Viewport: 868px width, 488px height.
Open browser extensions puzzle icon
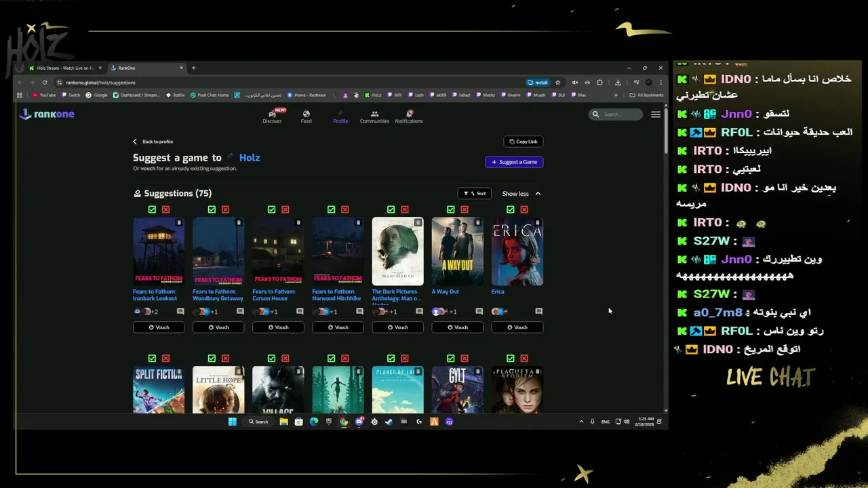(599, 83)
